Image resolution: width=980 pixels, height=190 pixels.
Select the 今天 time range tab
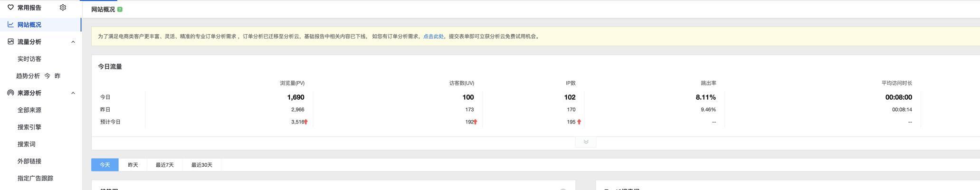pos(105,165)
